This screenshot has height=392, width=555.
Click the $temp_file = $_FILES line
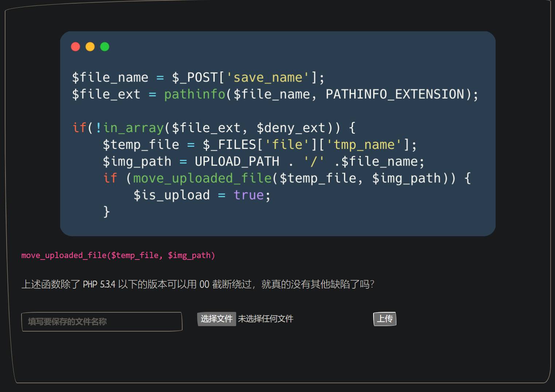click(259, 145)
